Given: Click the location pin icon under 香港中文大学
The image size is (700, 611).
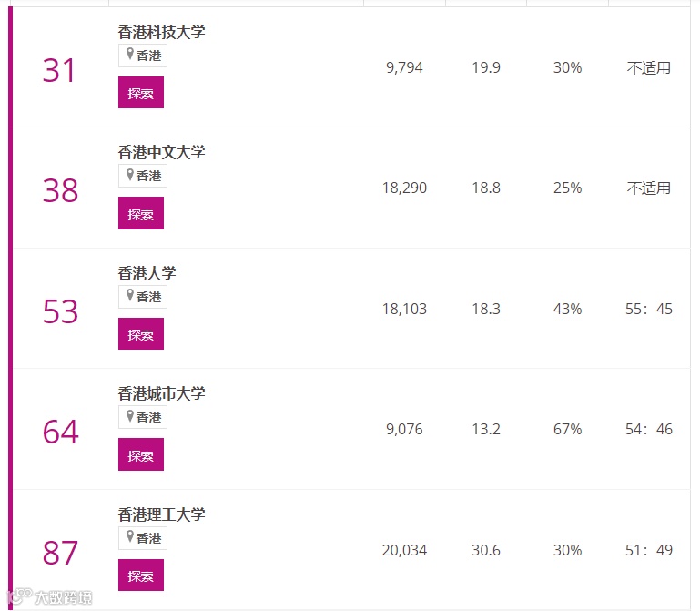Looking at the screenshot, I should [130, 175].
